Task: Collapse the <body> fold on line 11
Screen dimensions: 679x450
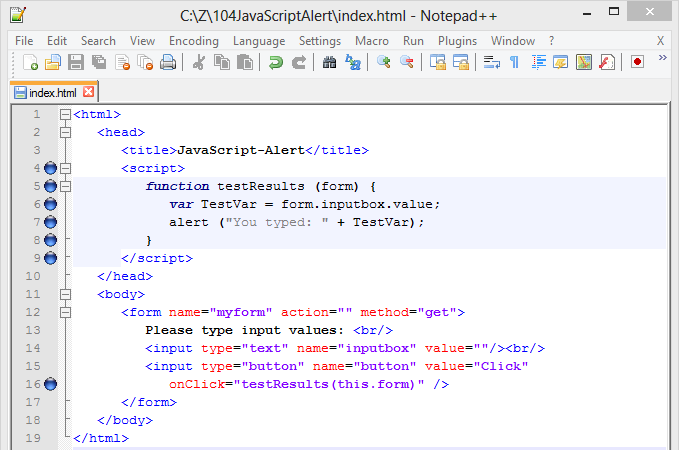Action: [66, 294]
